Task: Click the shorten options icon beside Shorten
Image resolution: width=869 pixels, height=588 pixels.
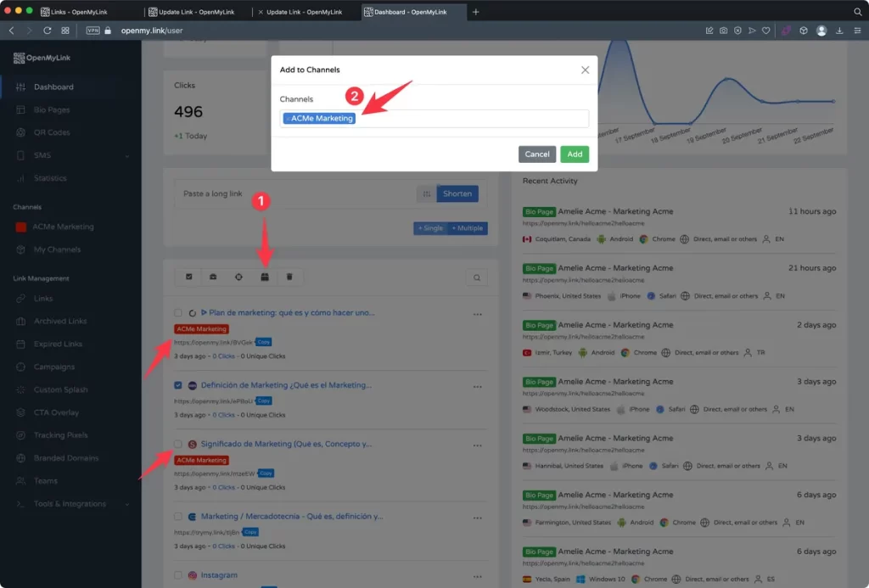Action: (x=426, y=193)
